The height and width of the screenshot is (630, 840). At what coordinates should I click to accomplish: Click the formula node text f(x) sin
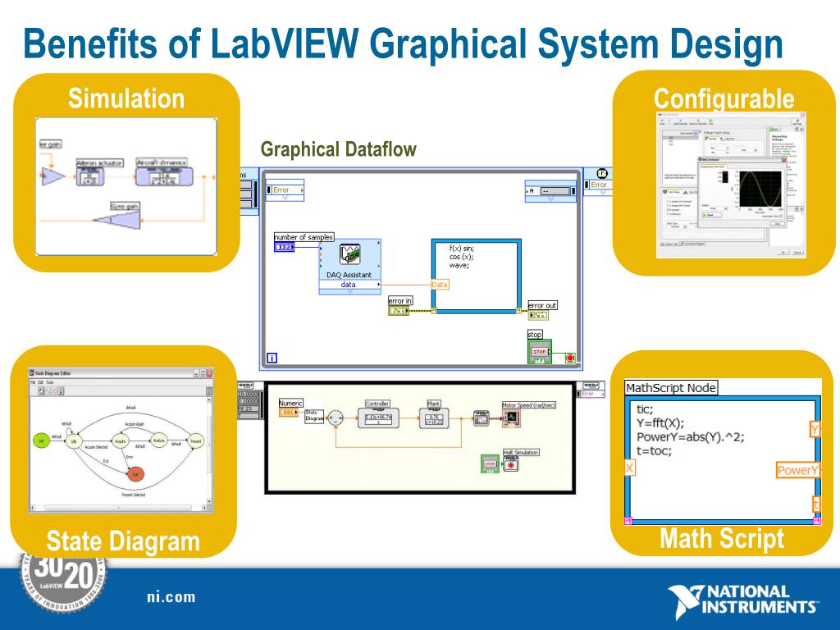[x=462, y=248]
